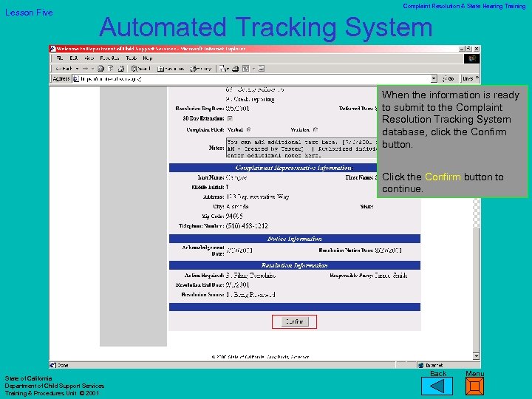The height and width of the screenshot is (399, 532).
Task: Click the browser Forward arrow icon
Action: pos(85,69)
